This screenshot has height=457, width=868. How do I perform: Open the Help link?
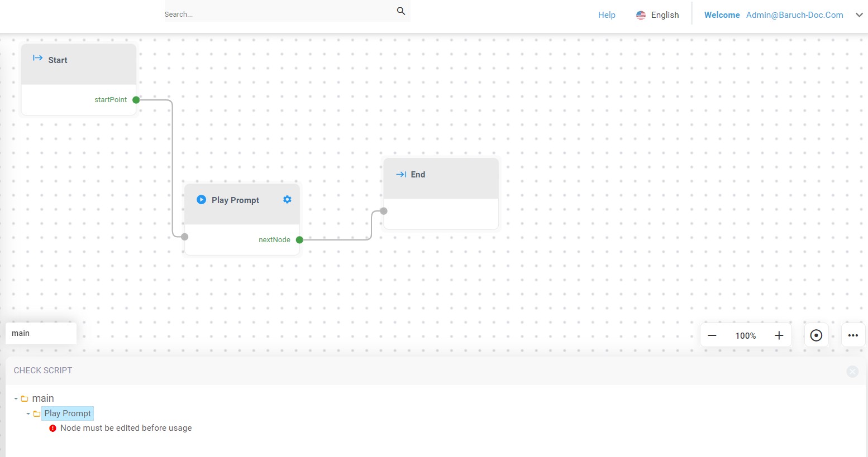pos(607,15)
